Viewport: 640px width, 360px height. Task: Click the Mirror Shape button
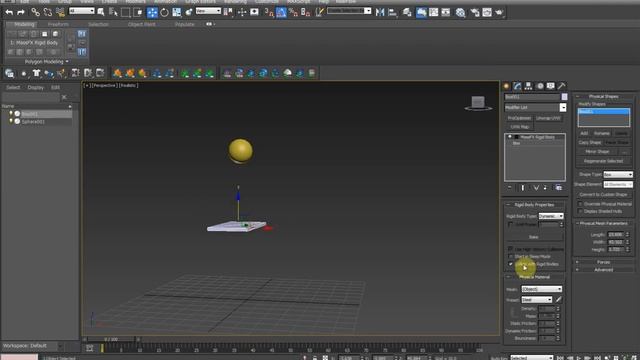pyautogui.click(x=598, y=151)
